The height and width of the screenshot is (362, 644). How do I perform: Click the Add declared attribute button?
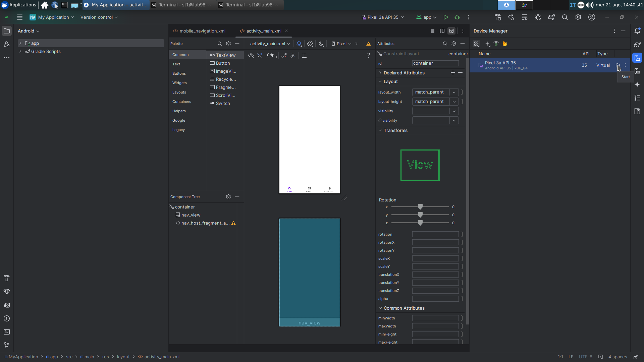tap(453, 72)
